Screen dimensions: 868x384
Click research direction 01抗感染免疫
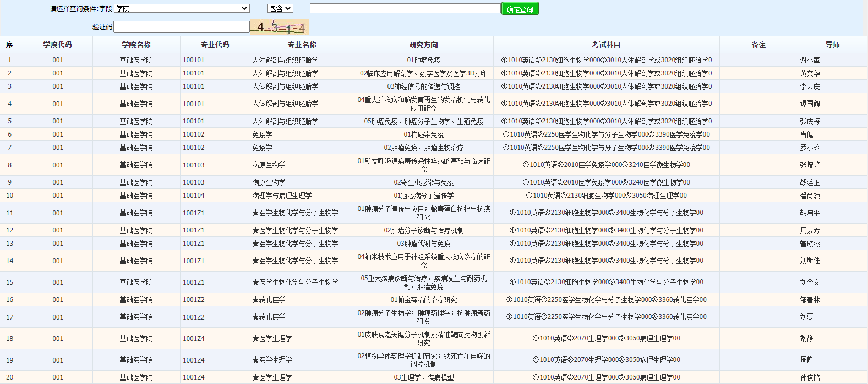(424, 134)
